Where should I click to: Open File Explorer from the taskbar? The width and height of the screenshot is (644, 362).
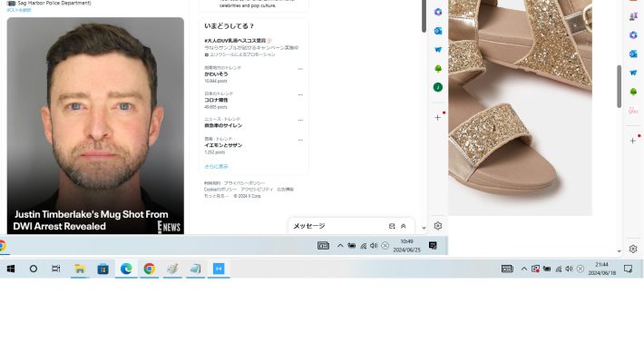80,269
